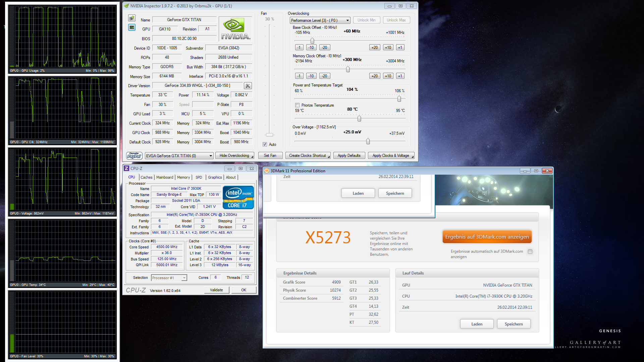Click the NVIDIA logo in Inspector
Image resolution: width=644 pixels, height=362 pixels.
click(x=235, y=29)
